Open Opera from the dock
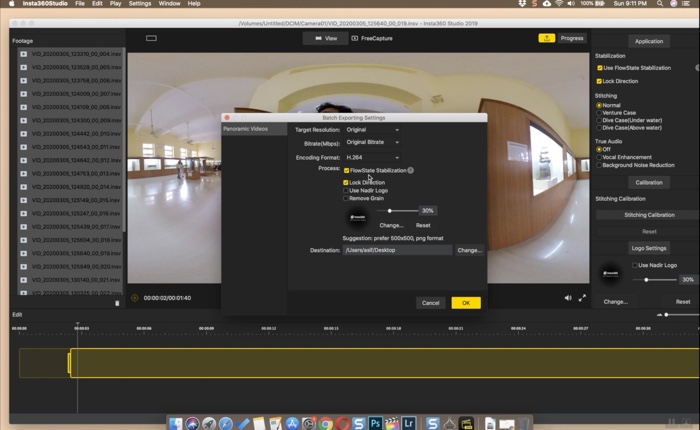Viewport: 700px width, 430px height. tap(342, 423)
